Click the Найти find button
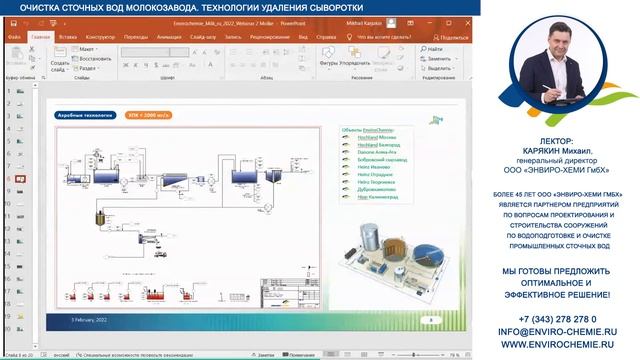Image resolution: width=640 pixels, height=360 pixels. point(432,49)
